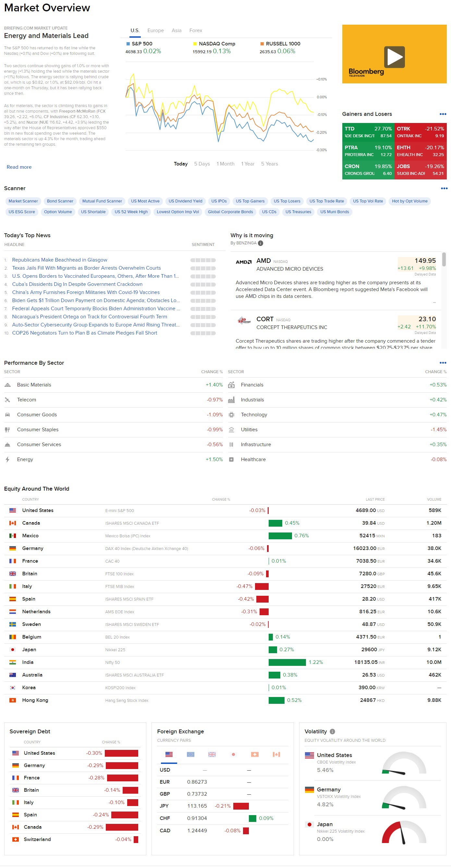451x868 pixels.
Task: Switch to the Europe market tab
Action: 155,30
